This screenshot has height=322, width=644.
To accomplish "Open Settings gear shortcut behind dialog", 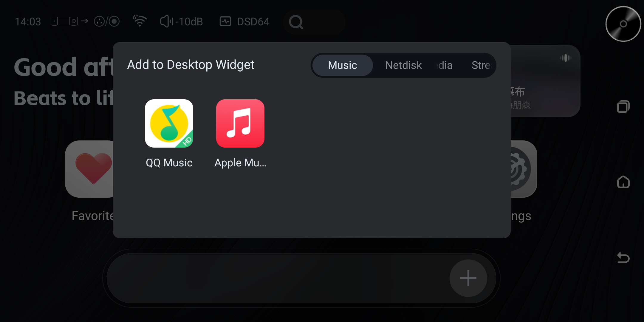I will click(x=524, y=169).
